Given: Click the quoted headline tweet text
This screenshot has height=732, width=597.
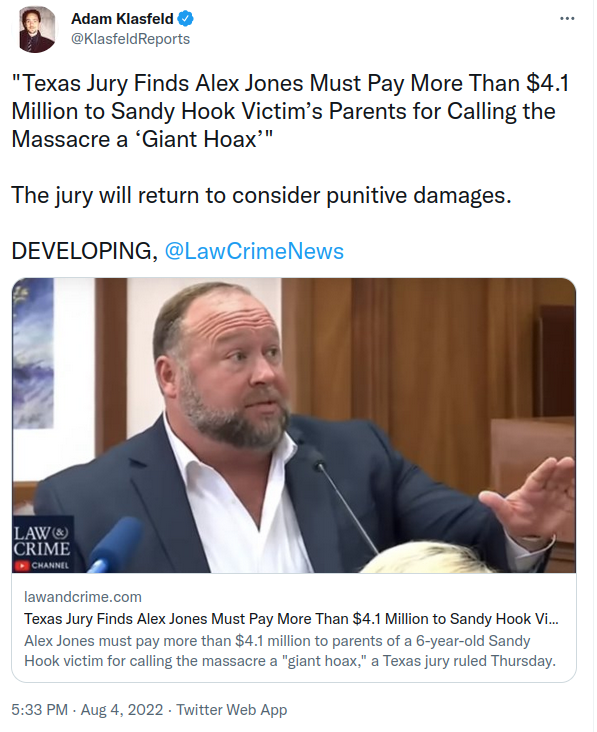Looking at the screenshot, I should [x=290, y=112].
